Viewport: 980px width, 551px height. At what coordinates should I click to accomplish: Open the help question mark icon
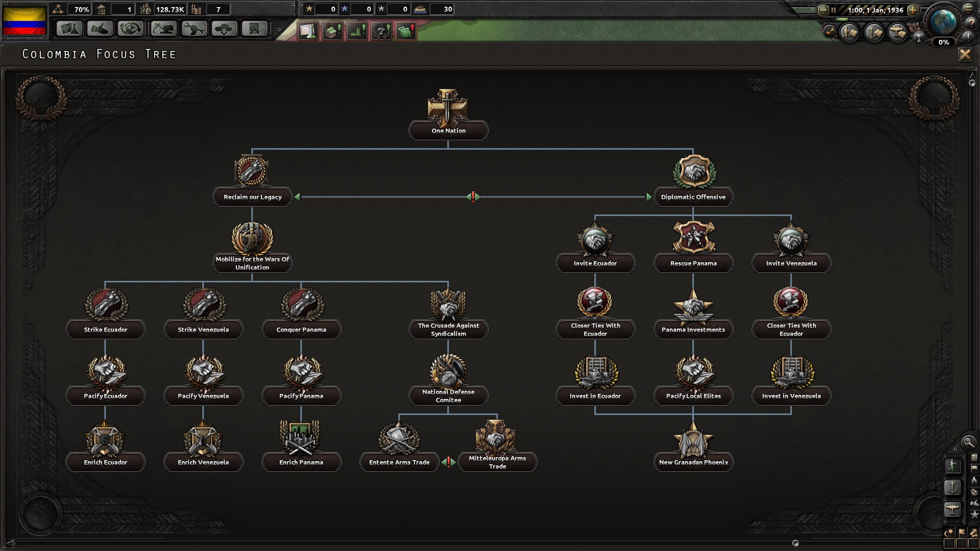point(970,23)
